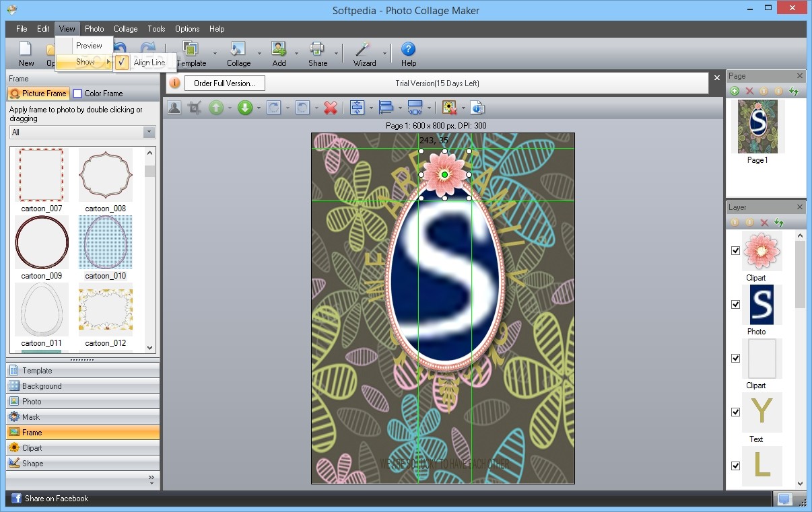Viewport: 812px width, 512px height.
Task: Open the Photo menu
Action: (x=94, y=29)
